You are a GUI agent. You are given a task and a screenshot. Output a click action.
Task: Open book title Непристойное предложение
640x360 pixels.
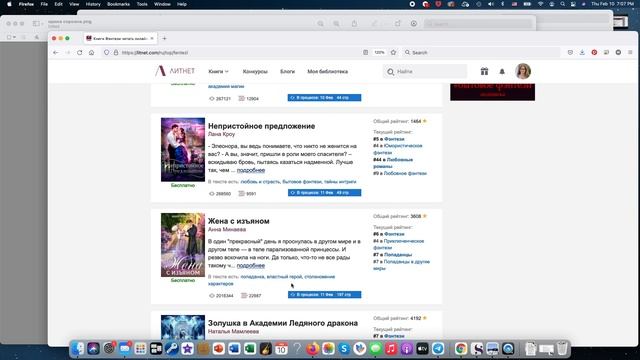click(261, 126)
